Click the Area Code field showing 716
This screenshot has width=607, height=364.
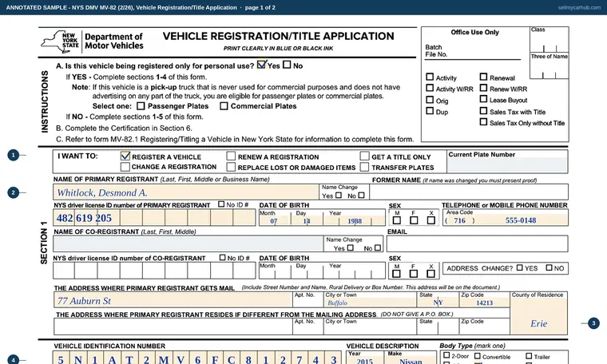459,220
